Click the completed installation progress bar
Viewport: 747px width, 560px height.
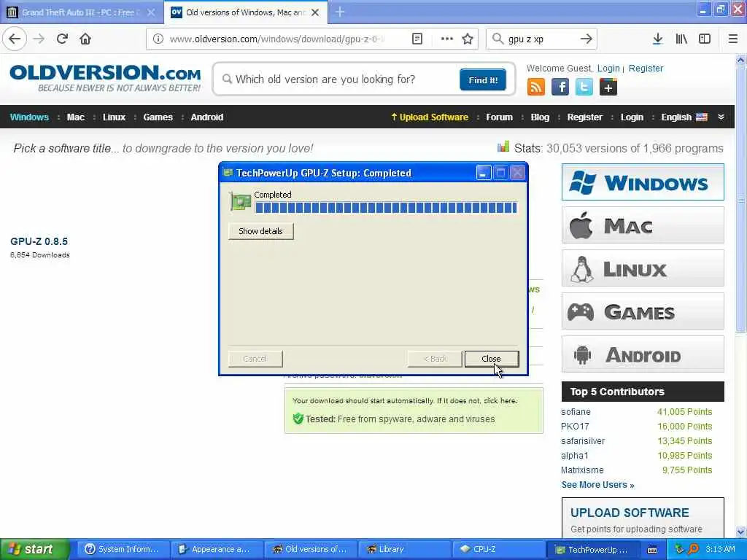385,208
